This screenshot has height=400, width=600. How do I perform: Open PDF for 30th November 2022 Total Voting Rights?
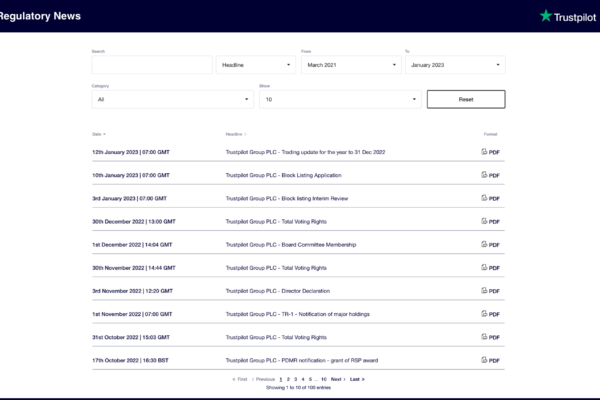tap(490, 268)
